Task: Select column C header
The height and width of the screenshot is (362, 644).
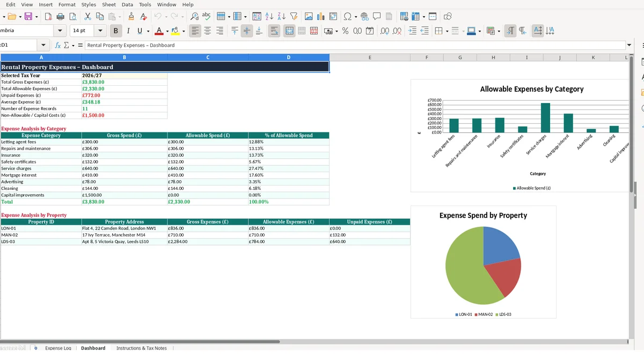Action: pos(208,57)
